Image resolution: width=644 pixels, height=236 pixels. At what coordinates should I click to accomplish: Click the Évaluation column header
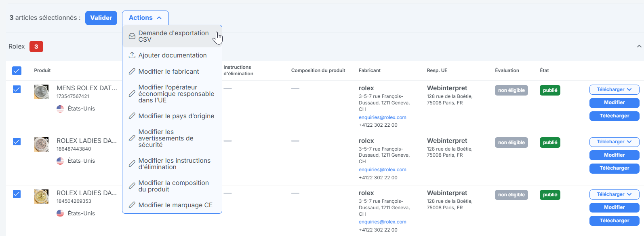point(507,70)
